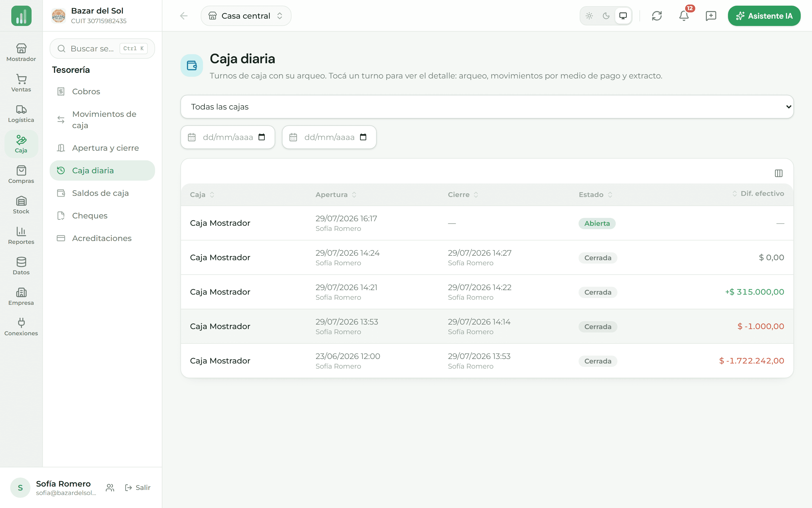Sort by Apertura column
The width and height of the screenshot is (812, 508).
click(336, 194)
